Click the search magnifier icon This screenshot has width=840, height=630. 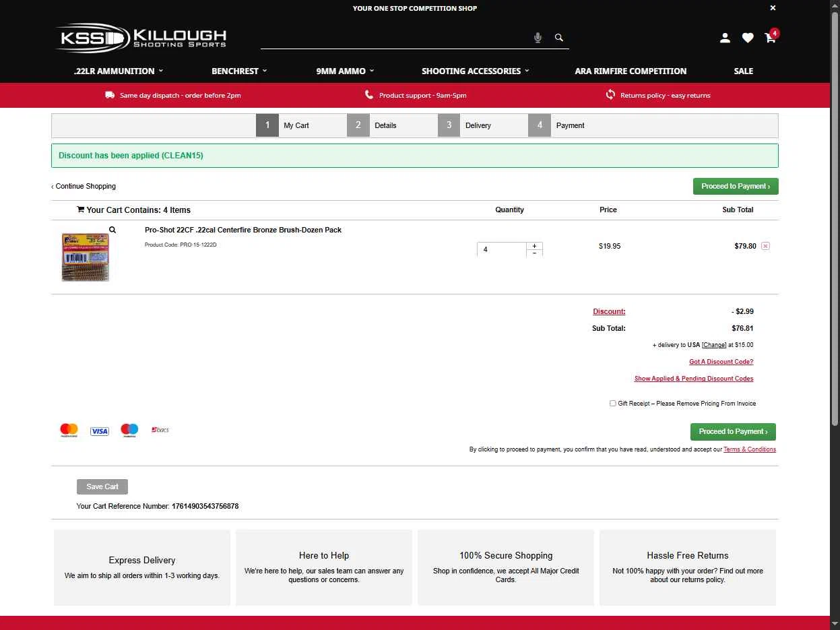click(x=559, y=38)
